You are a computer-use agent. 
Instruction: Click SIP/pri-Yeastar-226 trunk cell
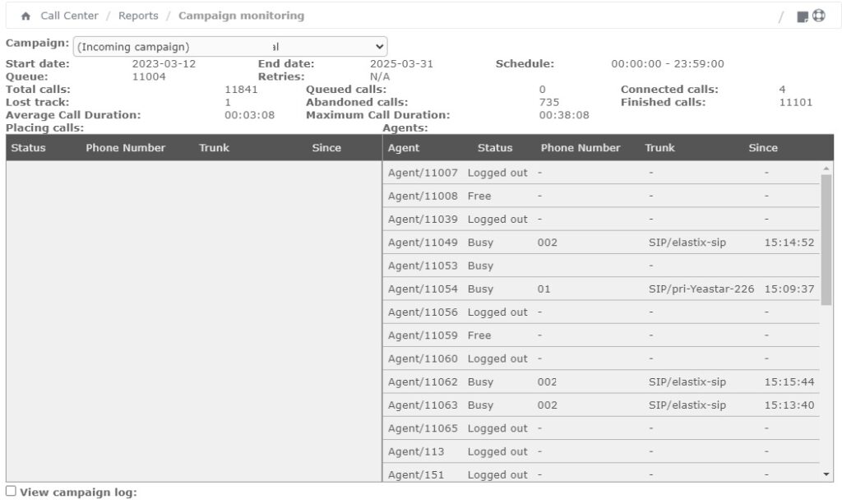pos(701,289)
